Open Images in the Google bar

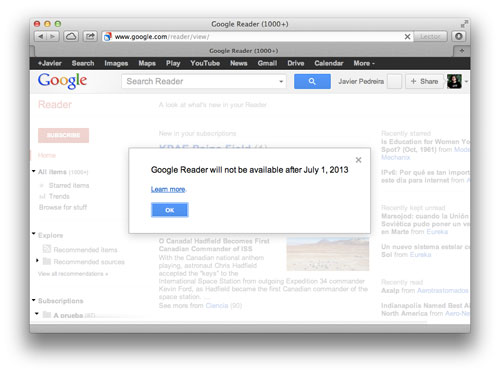(x=116, y=63)
